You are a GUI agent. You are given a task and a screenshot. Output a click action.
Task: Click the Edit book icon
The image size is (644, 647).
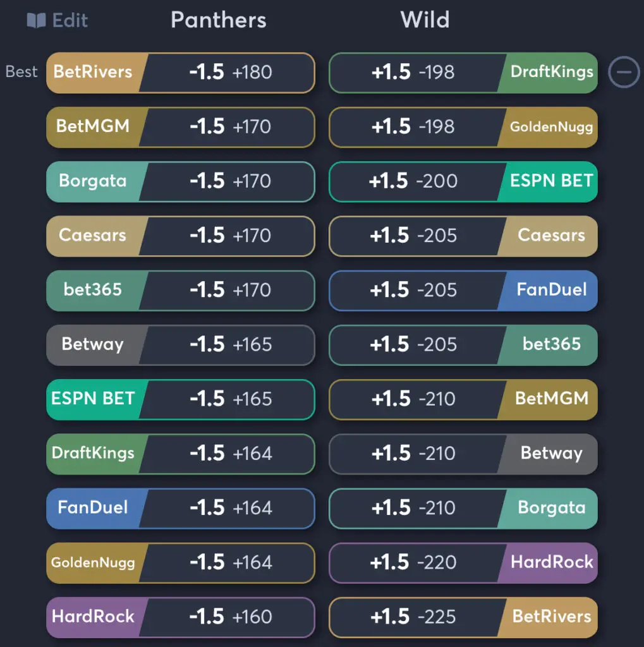coord(36,20)
